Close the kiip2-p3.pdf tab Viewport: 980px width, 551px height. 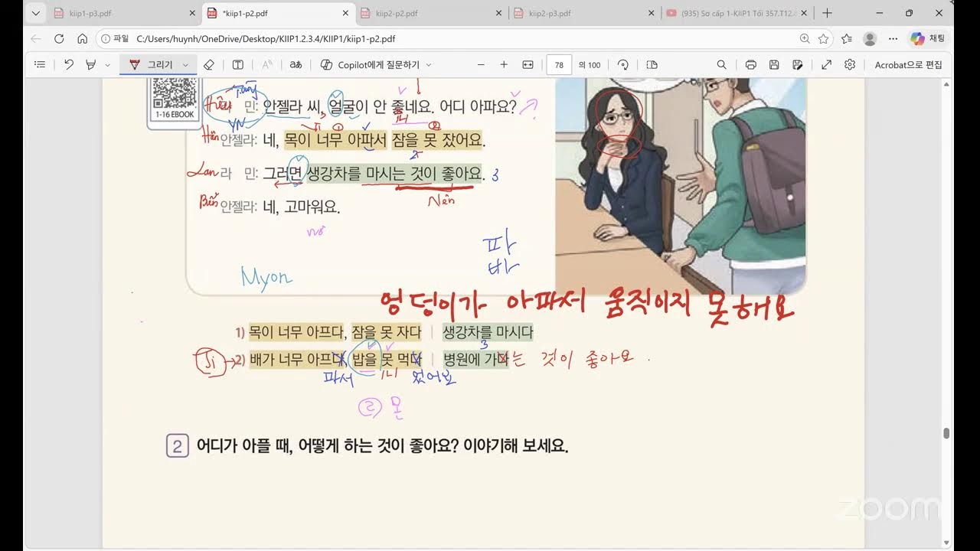pos(652,13)
